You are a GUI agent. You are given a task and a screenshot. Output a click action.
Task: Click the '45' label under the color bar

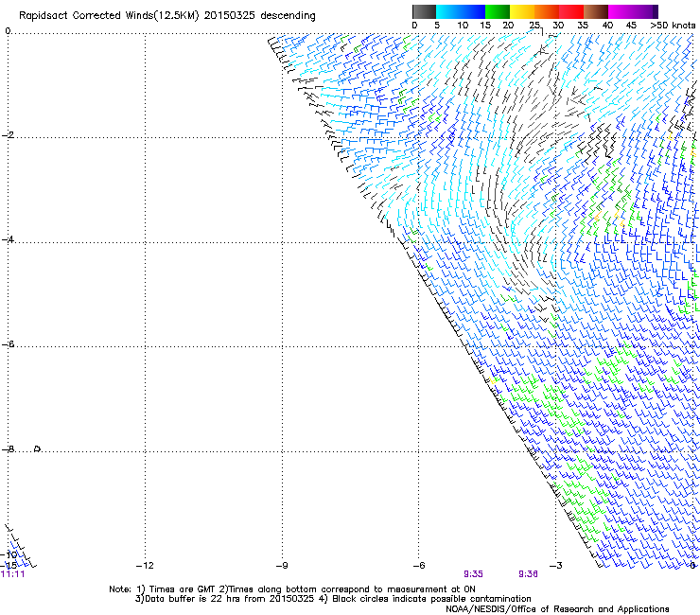pos(631,25)
